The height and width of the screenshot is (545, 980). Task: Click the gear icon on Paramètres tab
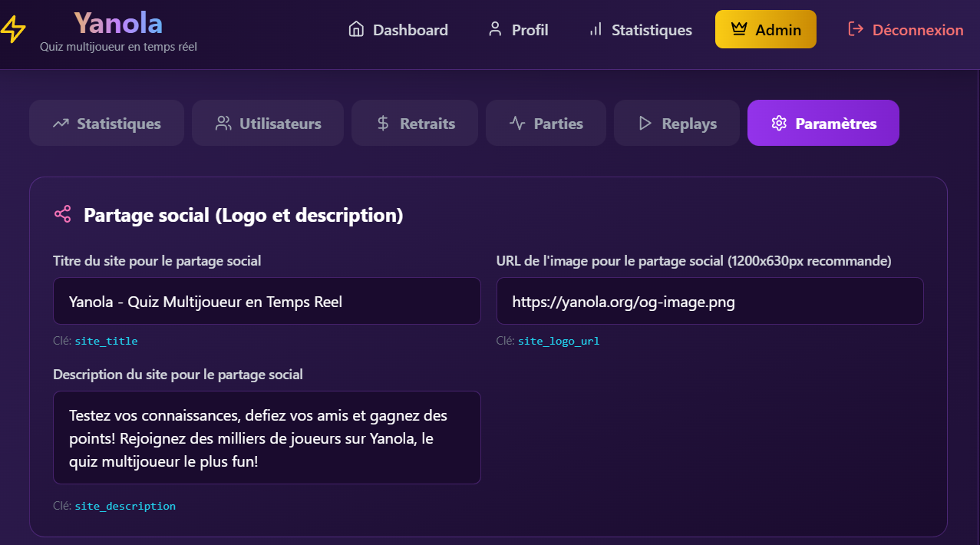click(779, 124)
